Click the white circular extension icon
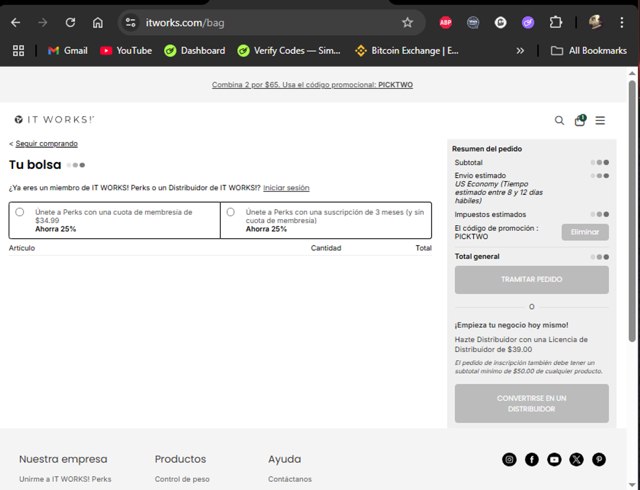The image size is (640, 490). click(x=500, y=22)
